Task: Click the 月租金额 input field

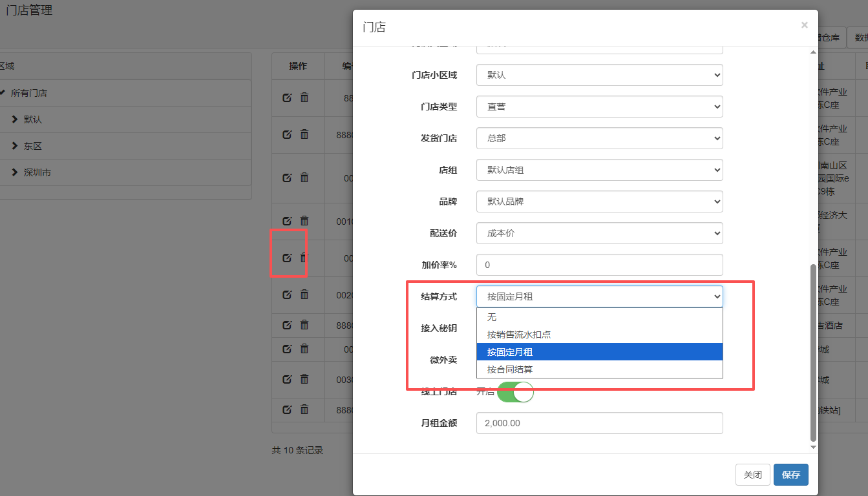Action: (599, 423)
